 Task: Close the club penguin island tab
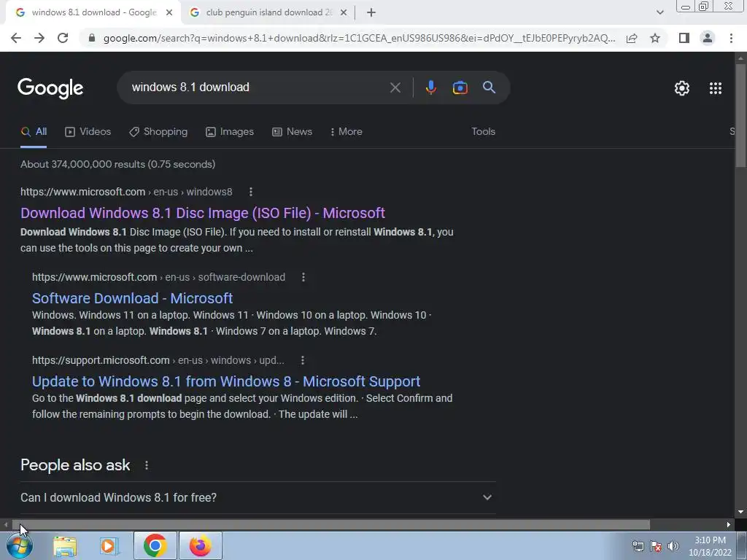point(344,13)
